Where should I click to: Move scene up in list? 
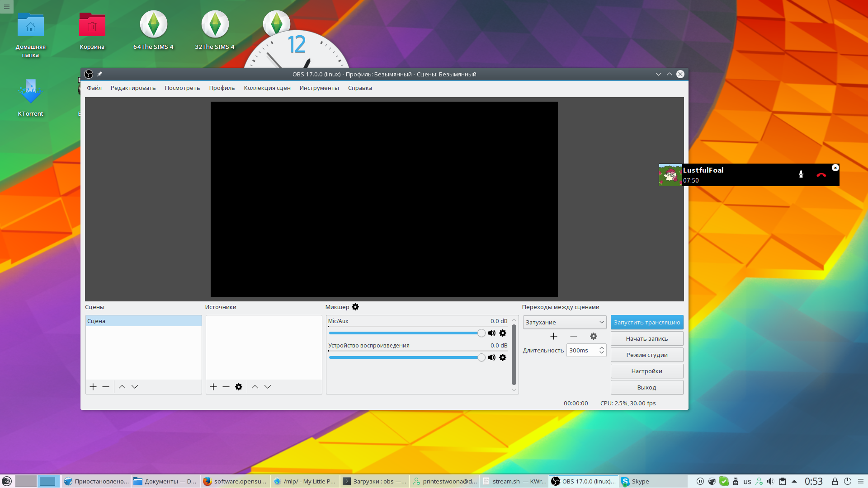coord(122,387)
